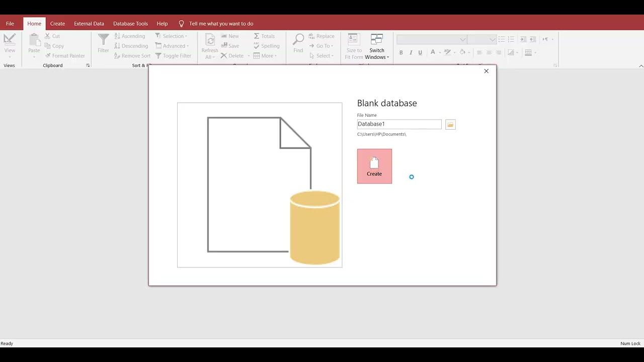Open the Advanced filter options dropdown
The width and height of the screenshot is (644, 362).
(x=172, y=46)
